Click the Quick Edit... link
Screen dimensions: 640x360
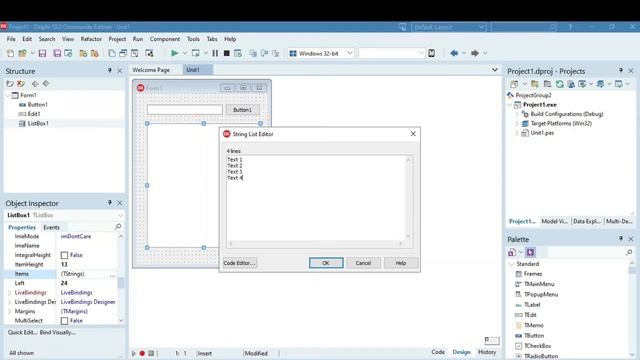(22, 332)
